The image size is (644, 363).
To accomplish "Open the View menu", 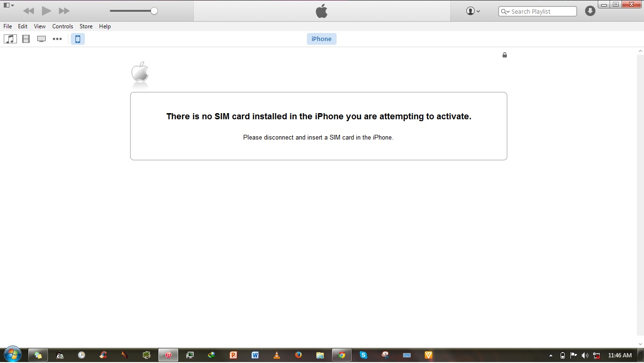I will click(40, 26).
